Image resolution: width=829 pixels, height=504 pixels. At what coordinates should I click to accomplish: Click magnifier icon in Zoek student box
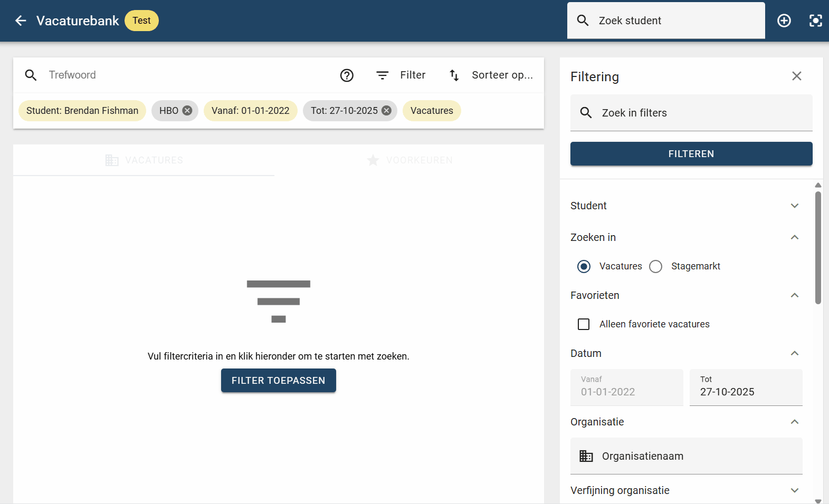tap(583, 21)
